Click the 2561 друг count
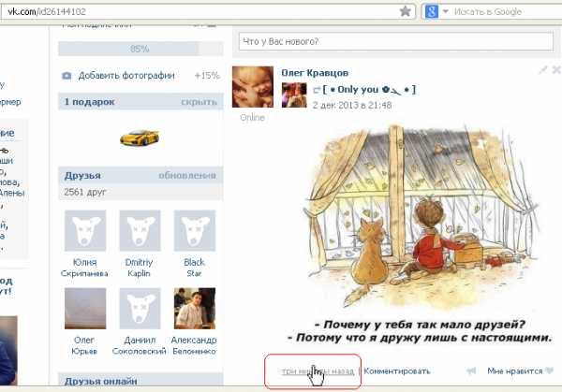 coord(85,192)
